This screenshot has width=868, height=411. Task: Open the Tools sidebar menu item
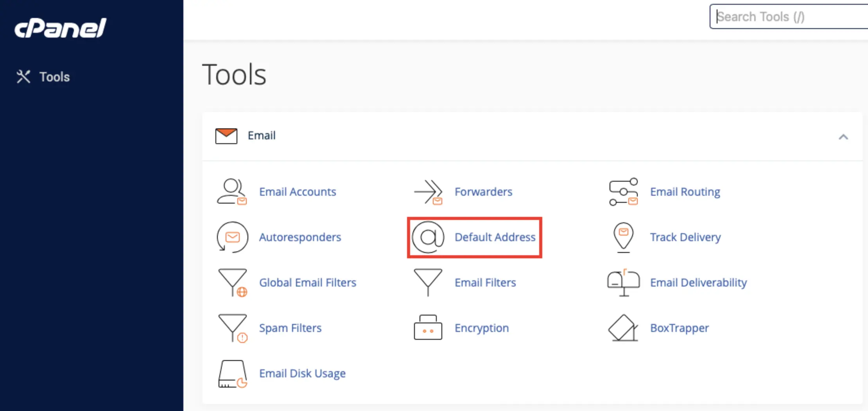(x=43, y=77)
